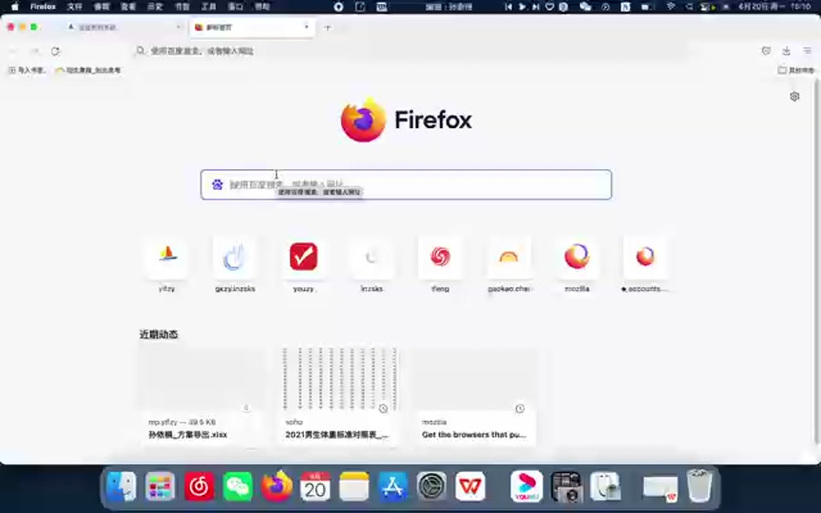Open the 工具 (Tools) menu
The height and width of the screenshot is (513, 821).
(208, 7)
